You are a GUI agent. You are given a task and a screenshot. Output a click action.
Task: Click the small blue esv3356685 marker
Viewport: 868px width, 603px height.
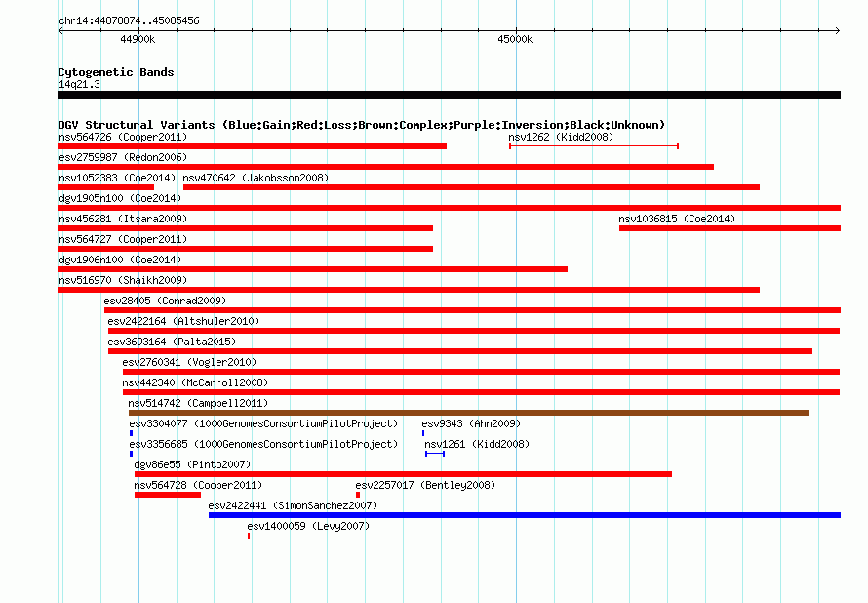point(132,454)
